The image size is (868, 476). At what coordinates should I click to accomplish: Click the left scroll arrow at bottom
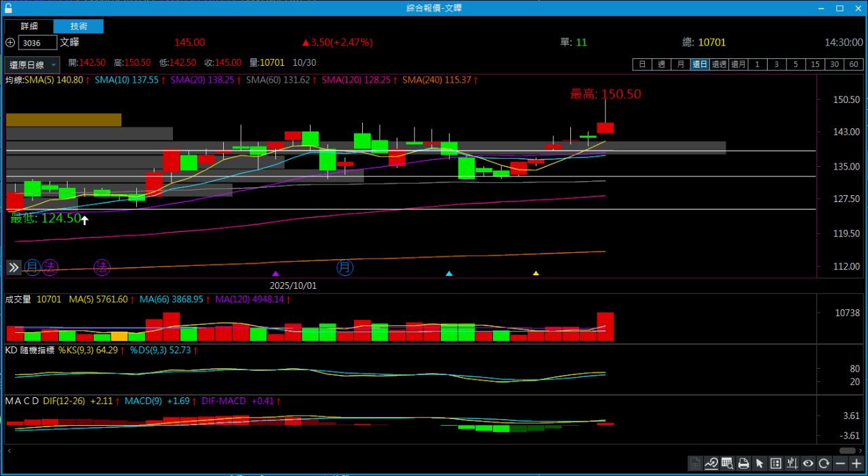point(9,450)
